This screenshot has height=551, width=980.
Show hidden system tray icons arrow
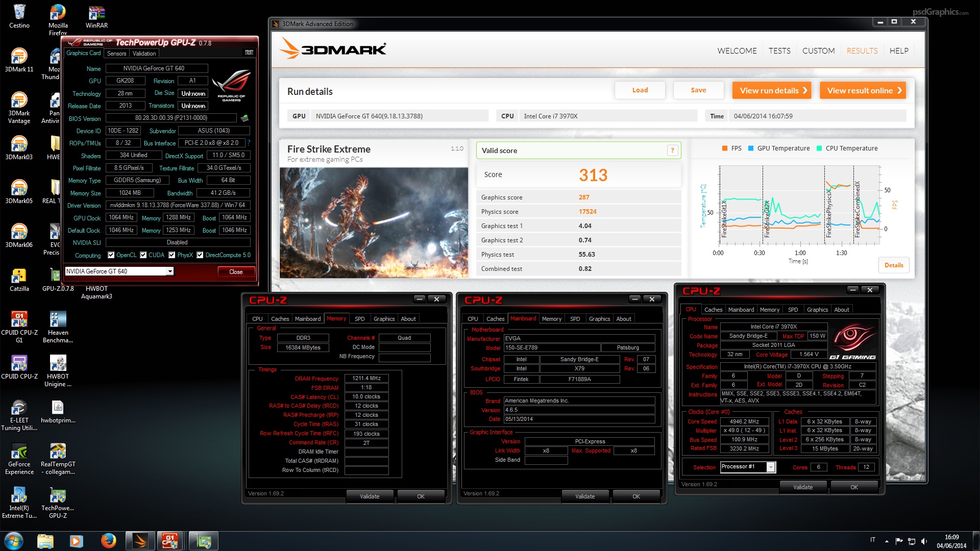point(887,541)
